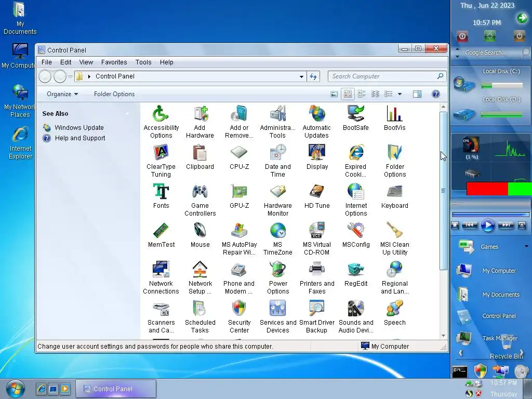Launch MSConfig wrench icon

[x=355, y=235]
